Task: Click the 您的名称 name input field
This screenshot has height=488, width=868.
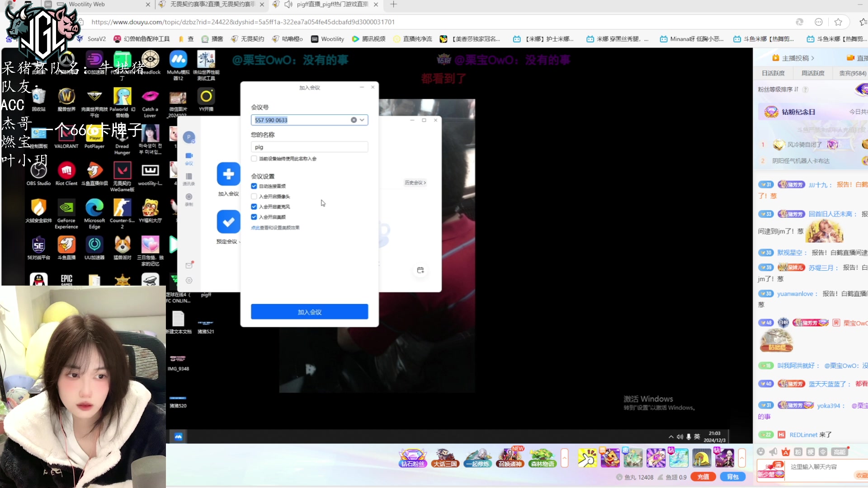Action: [310, 147]
